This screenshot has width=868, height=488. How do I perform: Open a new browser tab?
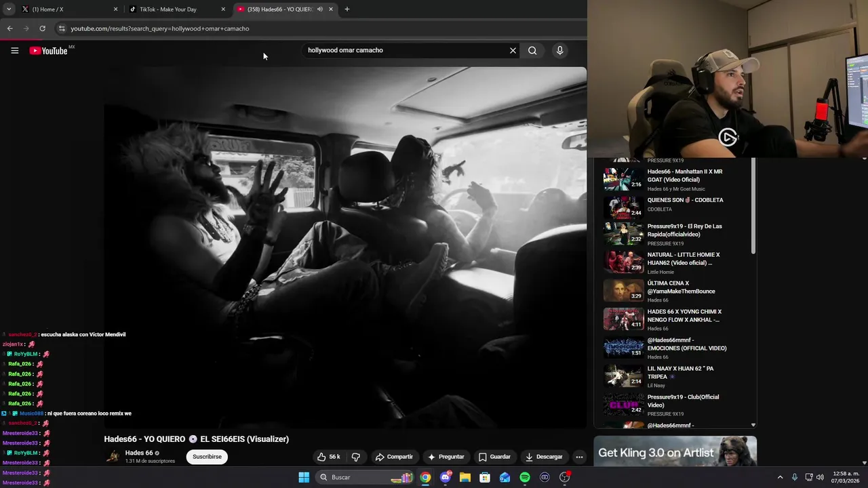(347, 9)
